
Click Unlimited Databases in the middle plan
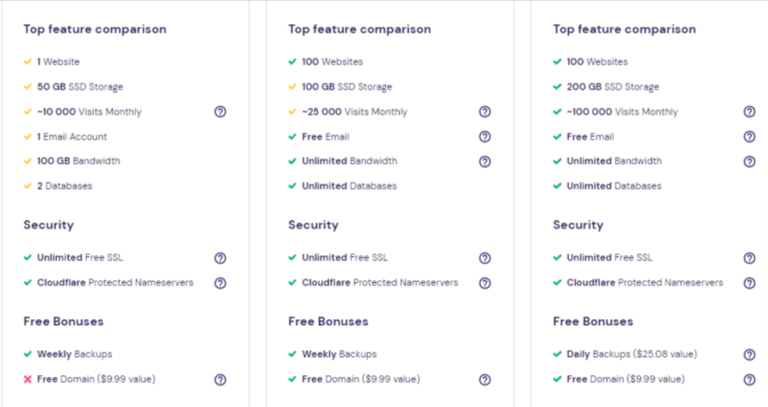[x=349, y=186]
